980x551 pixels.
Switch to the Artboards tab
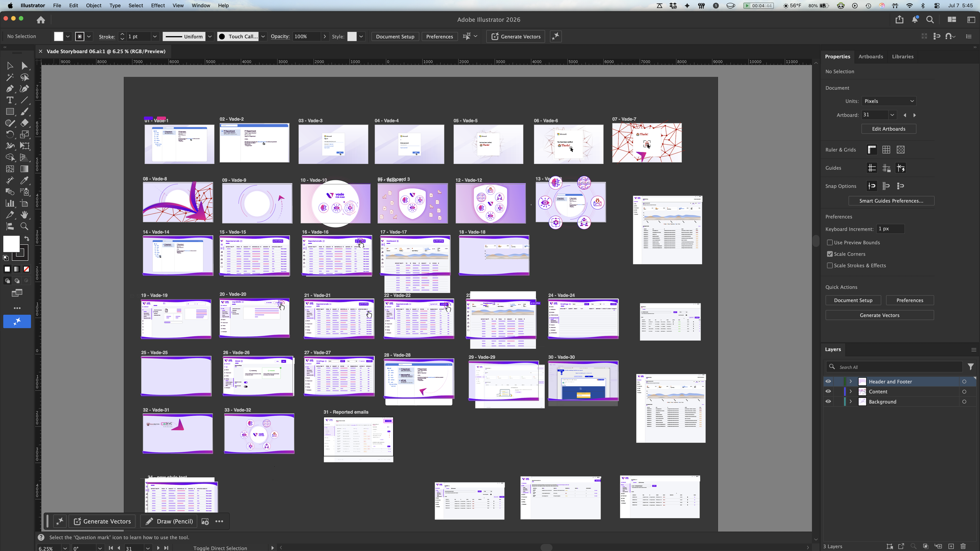pos(871,56)
